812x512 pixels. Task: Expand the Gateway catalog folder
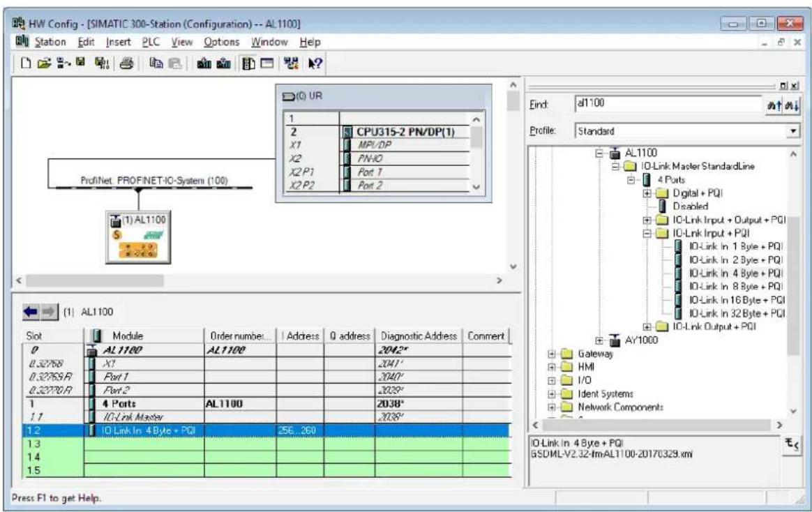(552, 354)
